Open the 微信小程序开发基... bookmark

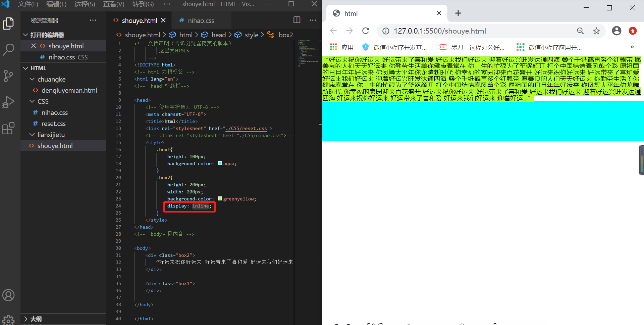point(394,47)
